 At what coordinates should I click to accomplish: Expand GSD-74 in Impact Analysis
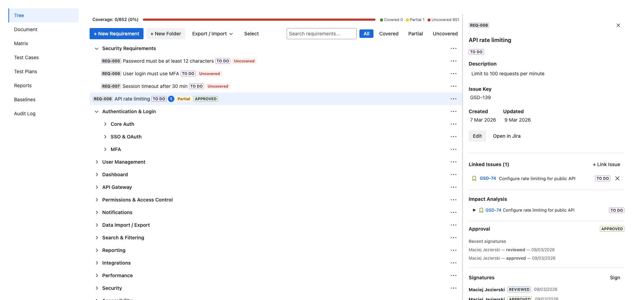474,210
